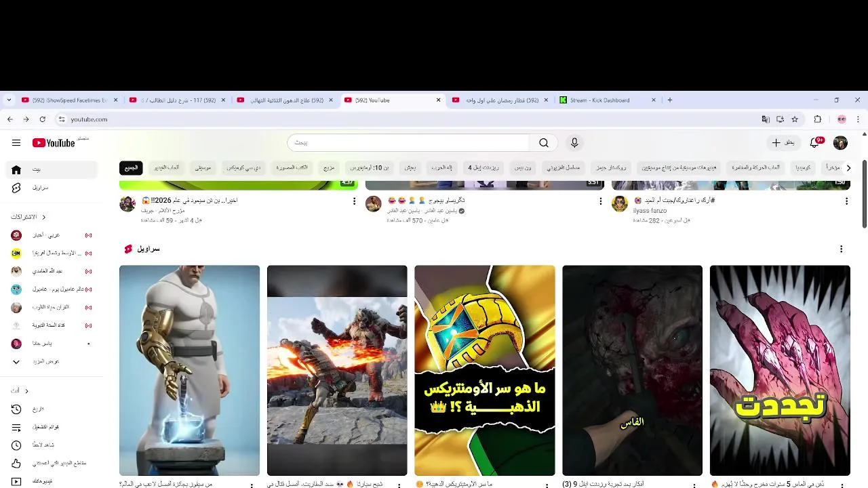Open the 2026 video title link

pos(190,201)
